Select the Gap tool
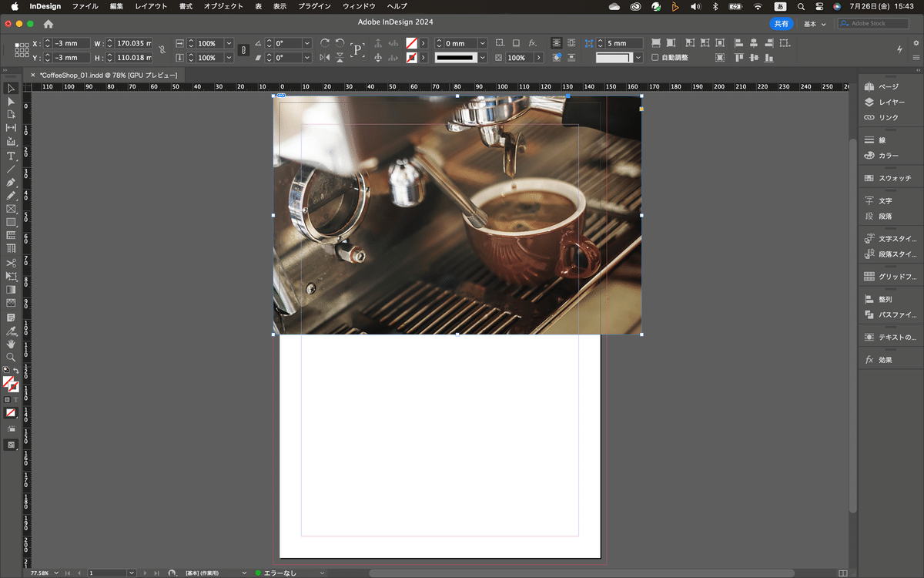This screenshot has width=924, height=578. click(x=11, y=128)
